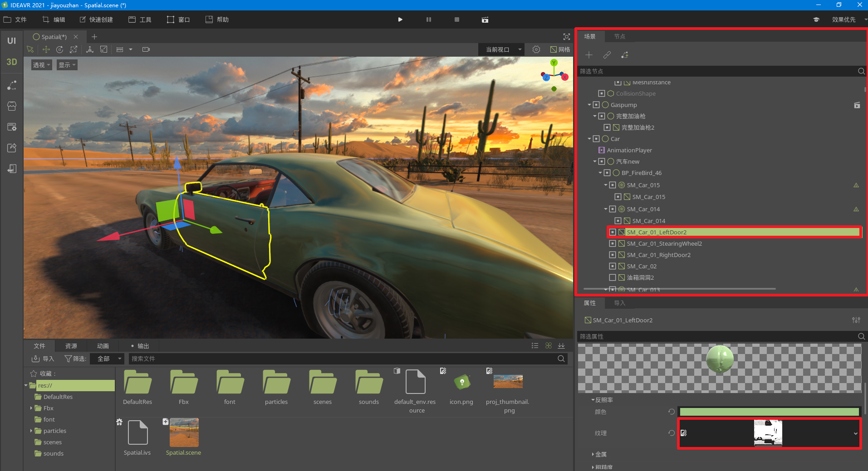
Task: Collapse the bottom file panel download-arrow icon
Action: click(562, 346)
